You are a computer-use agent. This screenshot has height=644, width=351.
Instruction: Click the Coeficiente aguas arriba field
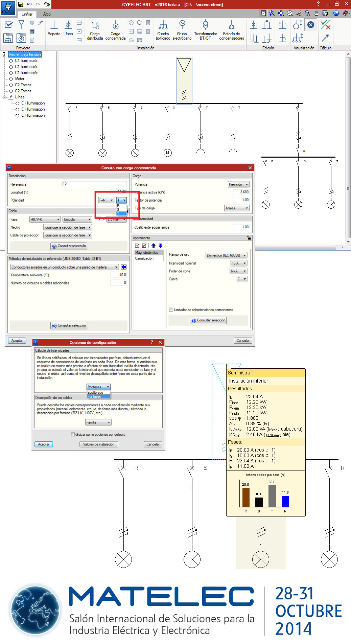[x=241, y=227]
